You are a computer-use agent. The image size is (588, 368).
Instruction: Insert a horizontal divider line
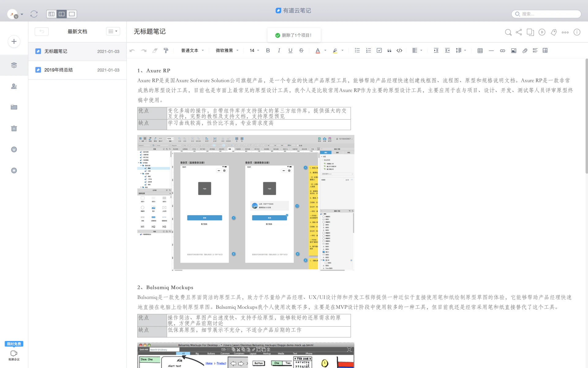[491, 51]
